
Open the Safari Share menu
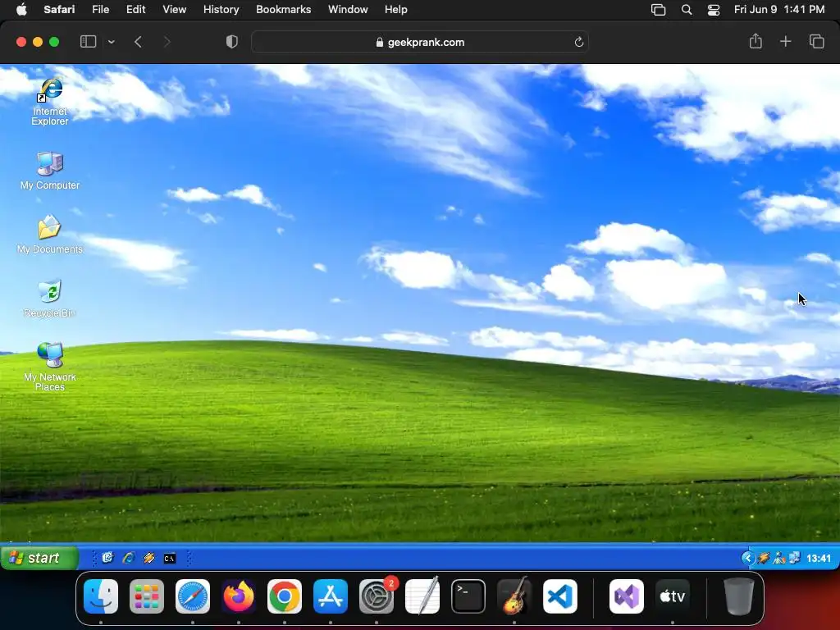[756, 41]
